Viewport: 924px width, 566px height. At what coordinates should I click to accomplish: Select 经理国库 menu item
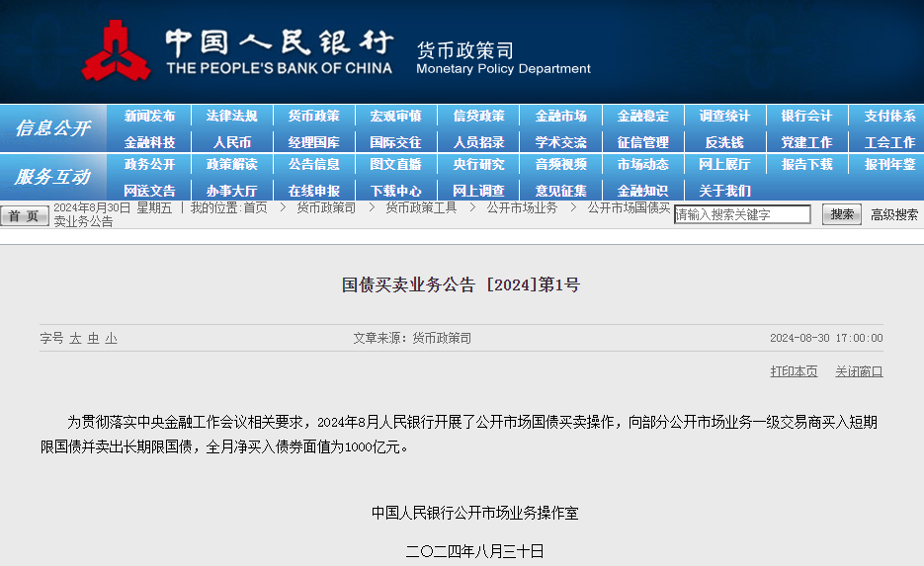[x=313, y=142]
